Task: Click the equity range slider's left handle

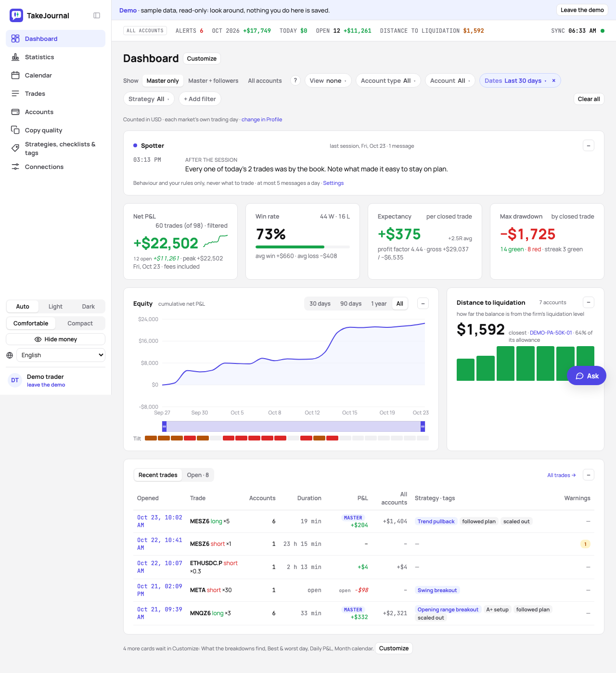Action: 164,426
